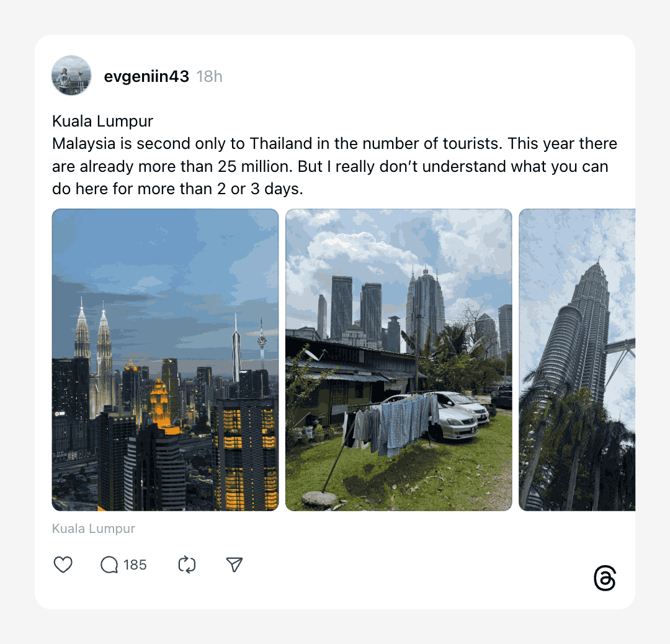The image size is (670, 644).
Task: Click the Kuala Lumpur heading in post text
Action: (x=102, y=121)
